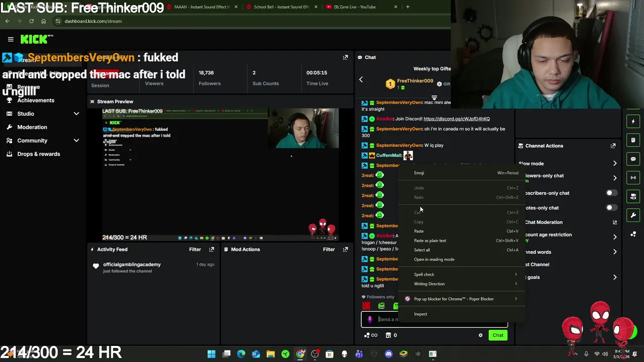Open File Explorer from the taskbar
The height and width of the screenshot is (362, 644).
pyautogui.click(x=271, y=354)
